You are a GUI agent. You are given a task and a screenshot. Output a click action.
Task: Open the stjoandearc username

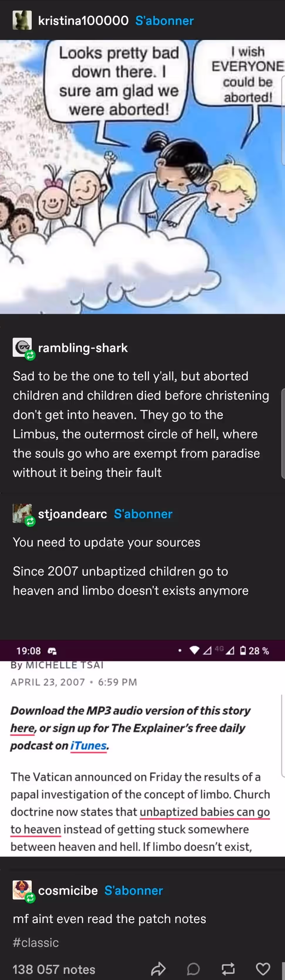tap(72, 514)
